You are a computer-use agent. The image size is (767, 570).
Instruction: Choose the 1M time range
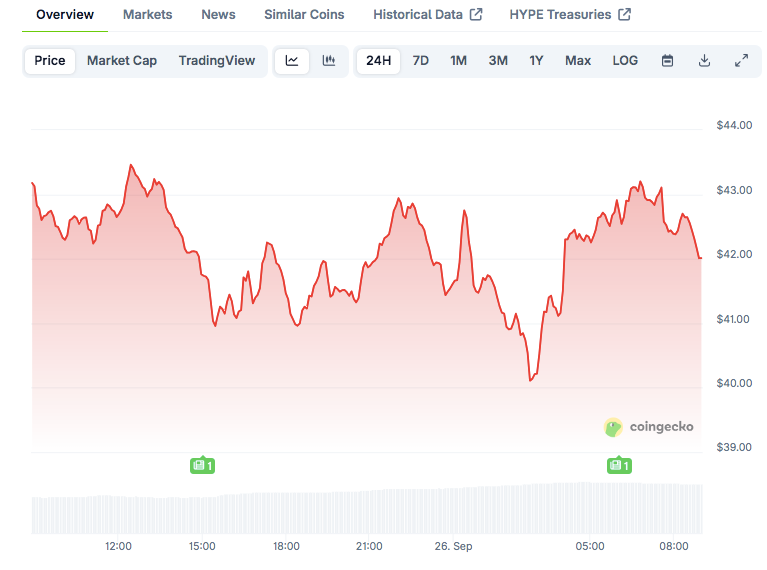(458, 61)
